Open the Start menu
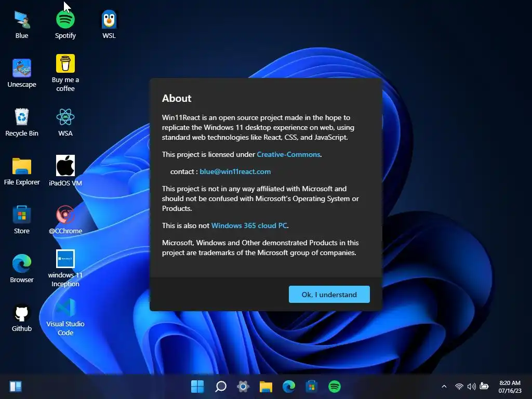 coord(197,387)
